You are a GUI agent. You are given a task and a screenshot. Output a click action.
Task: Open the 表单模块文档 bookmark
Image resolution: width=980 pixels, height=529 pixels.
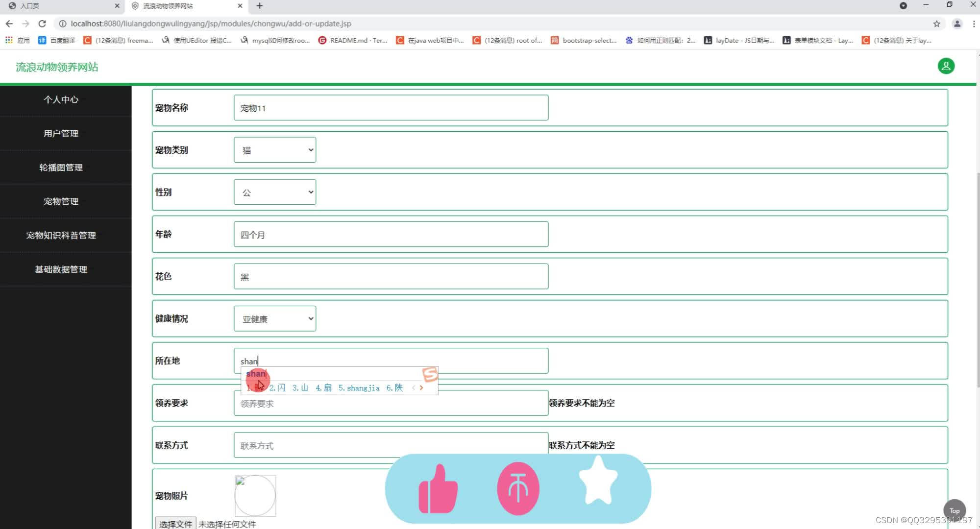(x=818, y=40)
